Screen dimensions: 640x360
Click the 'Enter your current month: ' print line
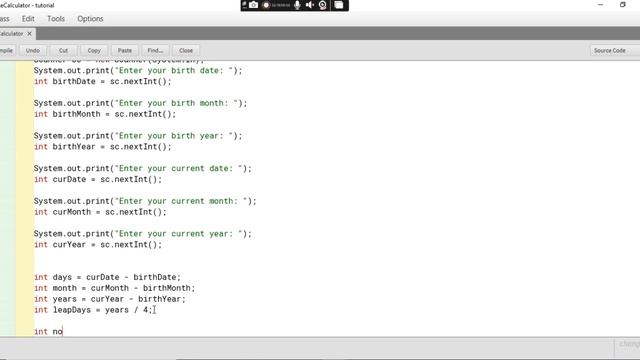pyautogui.click(x=145, y=201)
